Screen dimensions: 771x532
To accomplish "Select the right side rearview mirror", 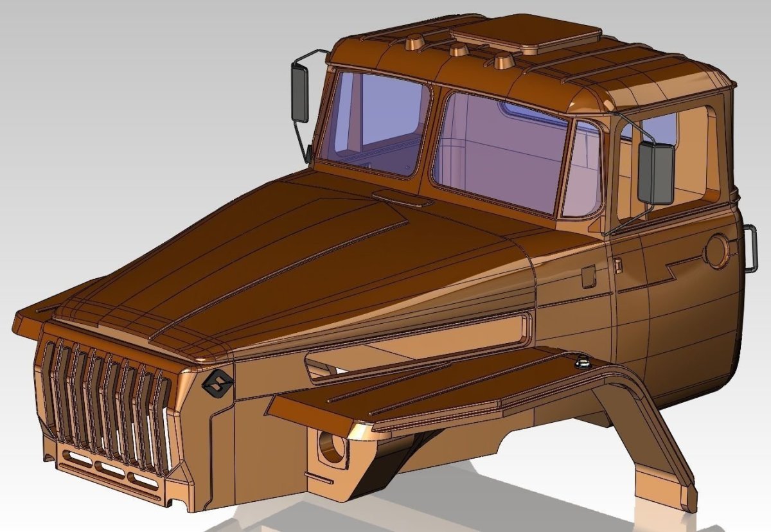I will pos(656,173).
